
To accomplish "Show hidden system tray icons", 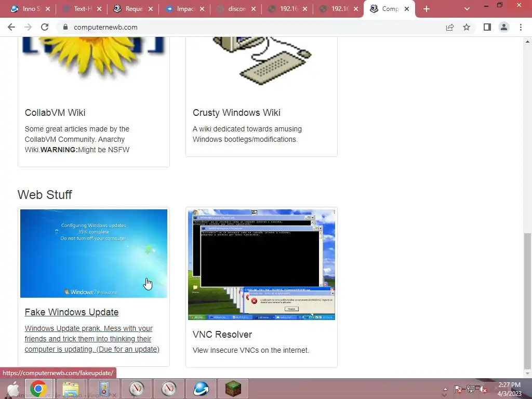I will coord(445,390).
